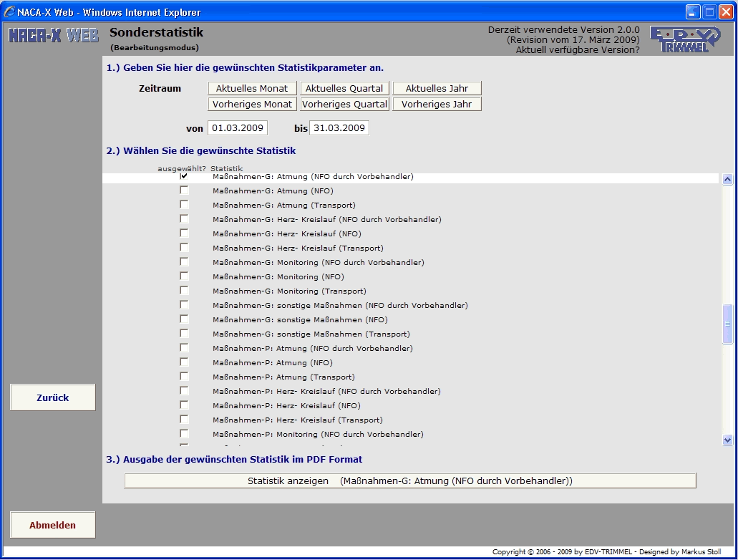The image size is (738, 560).
Task: Click the NACA-X WEB logo
Action: [53, 35]
